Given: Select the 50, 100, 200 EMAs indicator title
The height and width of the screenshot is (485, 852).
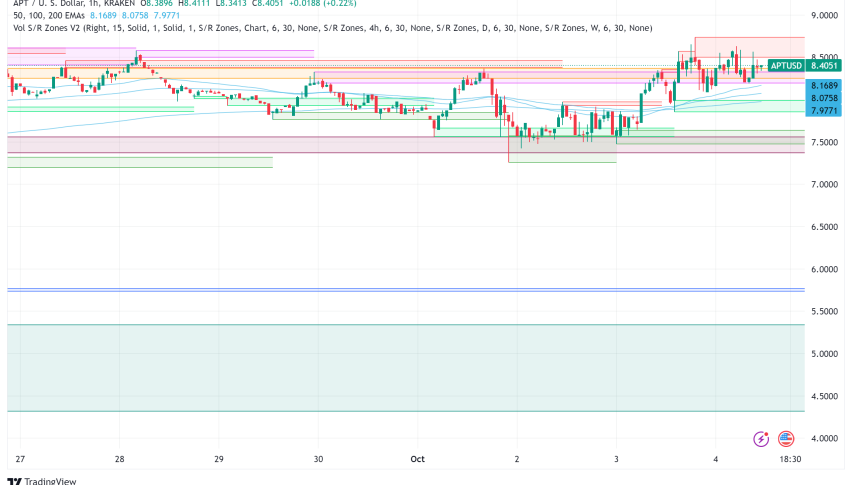Looking at the screenshot, I should pos(49,15).
